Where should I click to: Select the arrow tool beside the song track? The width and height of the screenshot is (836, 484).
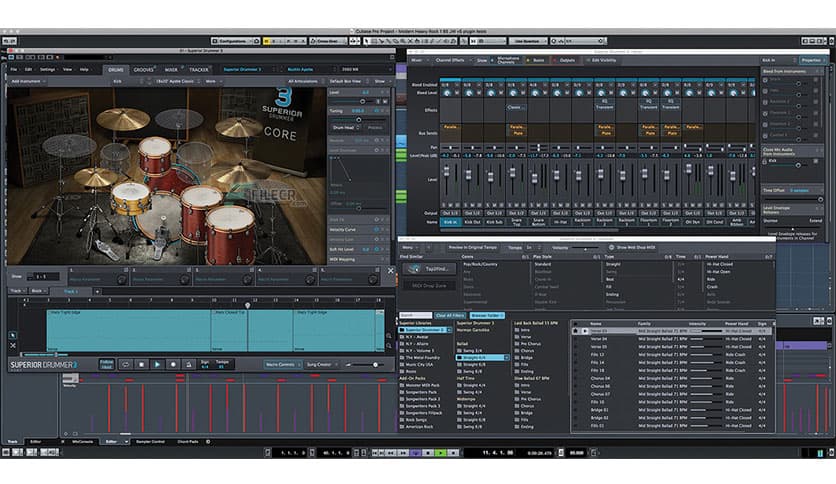pyautogui.click(x=13, y=335)
